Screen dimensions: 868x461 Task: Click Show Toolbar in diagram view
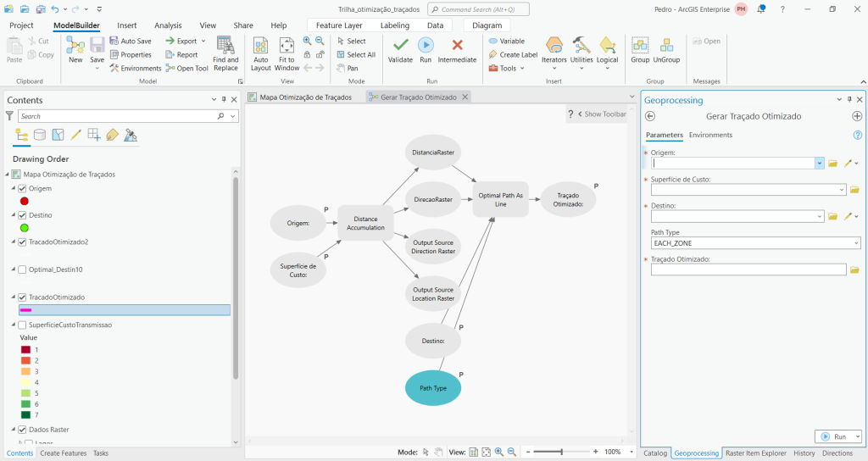[602, 114]
